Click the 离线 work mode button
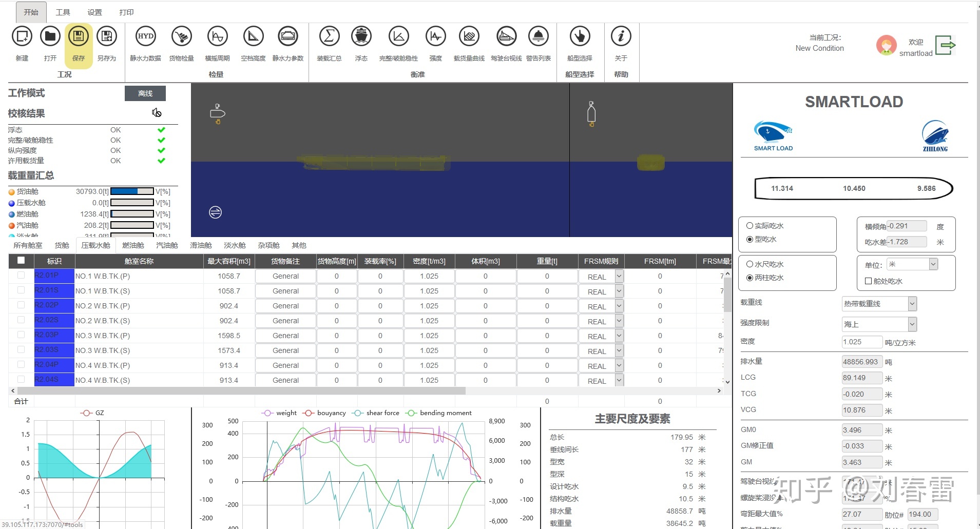The image size is (980, 529). click(x=145, y=93)
